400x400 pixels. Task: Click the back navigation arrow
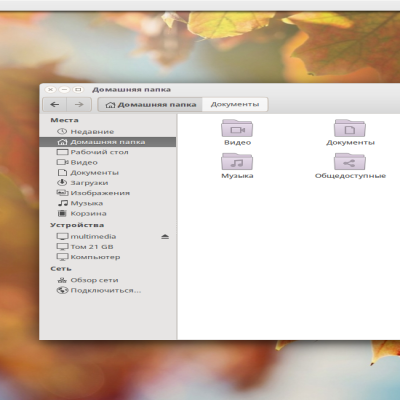pyautogui.click(x=55, y=105)
